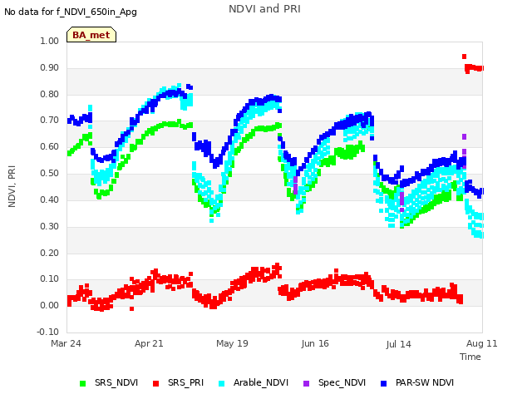Click the Aug 11 x-axis tick label
Image resolution: width=532 pixels, height=399 pixels.
tap(482, 343)
